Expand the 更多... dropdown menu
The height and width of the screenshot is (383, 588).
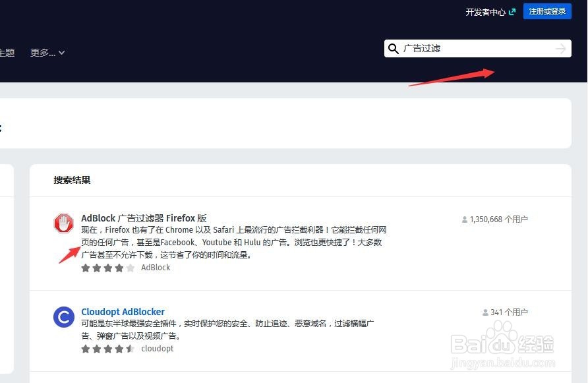click(47, 53)
